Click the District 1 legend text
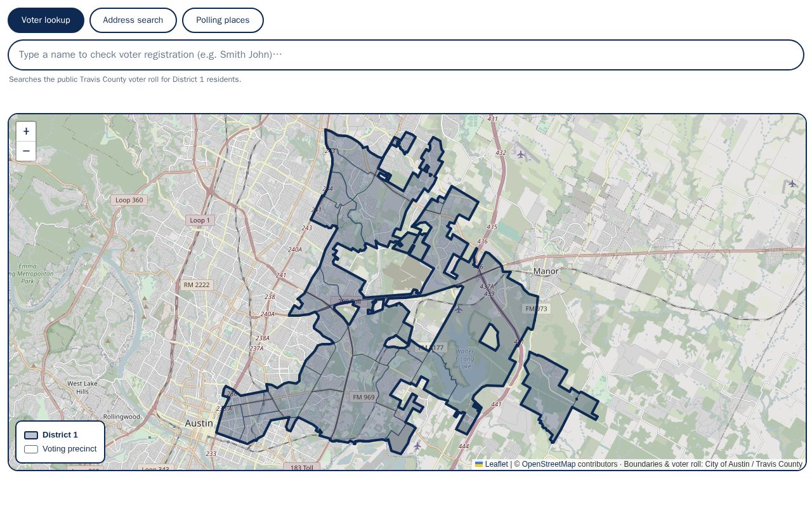 pos(60,435)
